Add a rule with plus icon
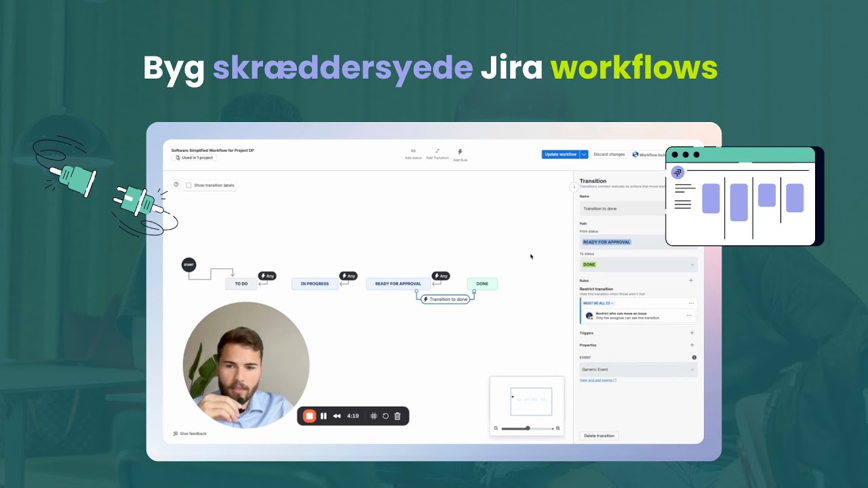The height and width of the screenshot is (488, 868). (691, 280)
